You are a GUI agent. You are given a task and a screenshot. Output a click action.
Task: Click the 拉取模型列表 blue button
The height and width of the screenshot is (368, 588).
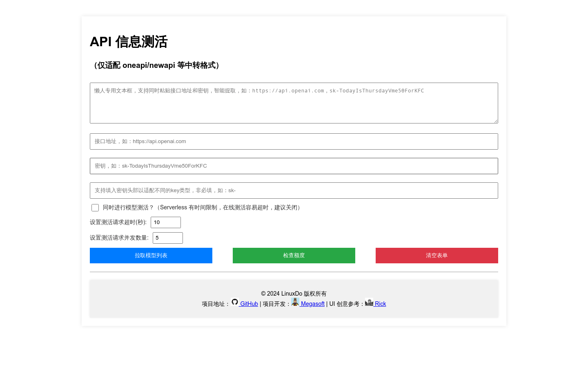click(151, 256)
